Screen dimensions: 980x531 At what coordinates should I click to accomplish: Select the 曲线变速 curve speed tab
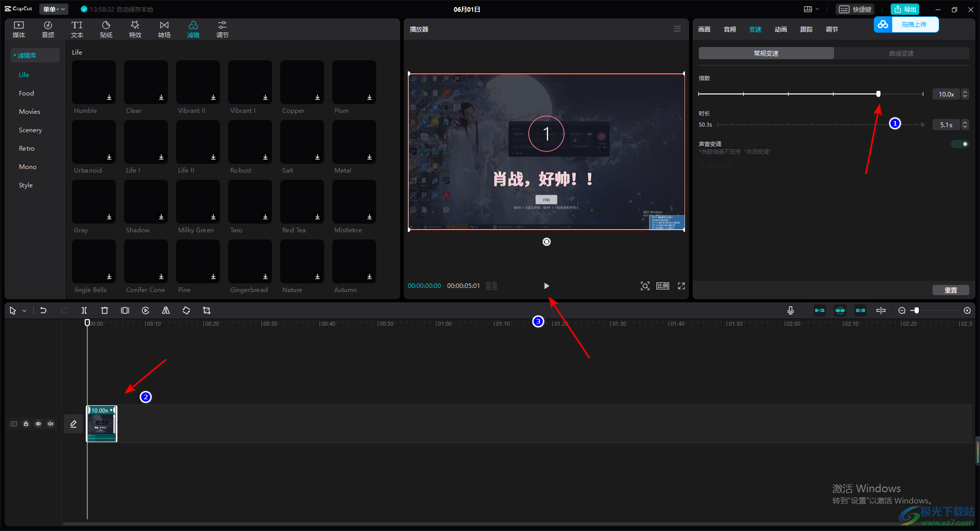(901, 53)
